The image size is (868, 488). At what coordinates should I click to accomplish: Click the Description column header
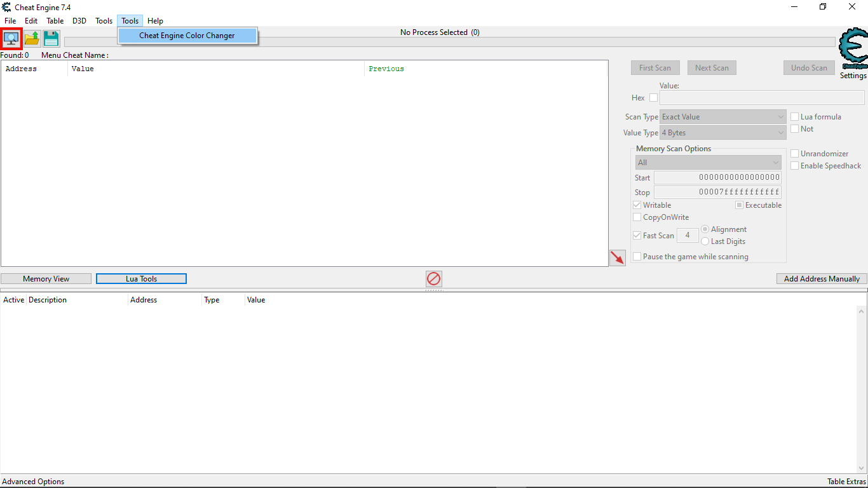click(x=77, y=300)
